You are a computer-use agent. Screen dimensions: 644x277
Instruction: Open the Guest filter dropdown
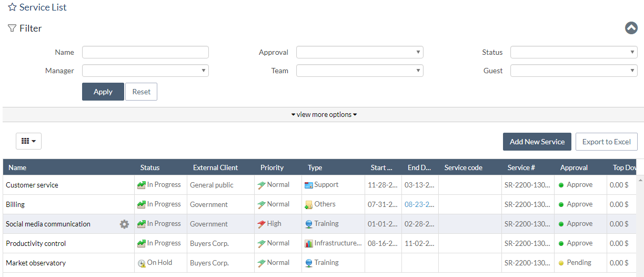click(x=574, y=71)
